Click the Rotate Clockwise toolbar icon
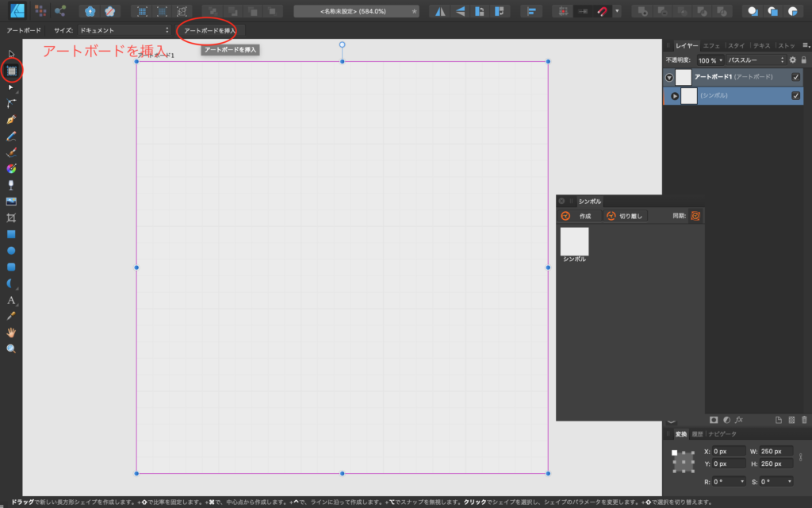This screenshot has width=812, height=508. click(500, 11)
